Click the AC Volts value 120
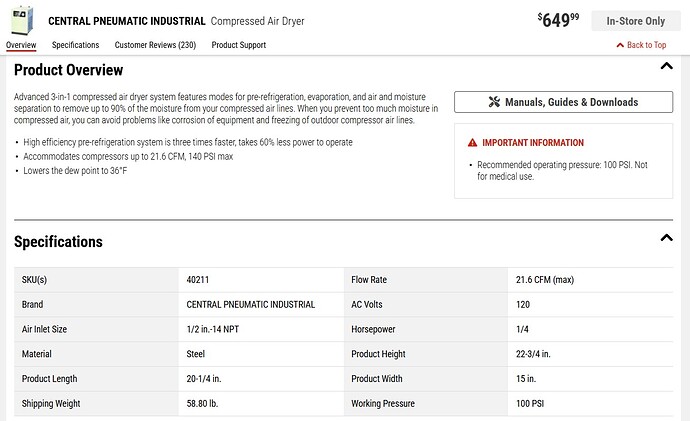This screenshot has width=690, height=421. point(523,304)
